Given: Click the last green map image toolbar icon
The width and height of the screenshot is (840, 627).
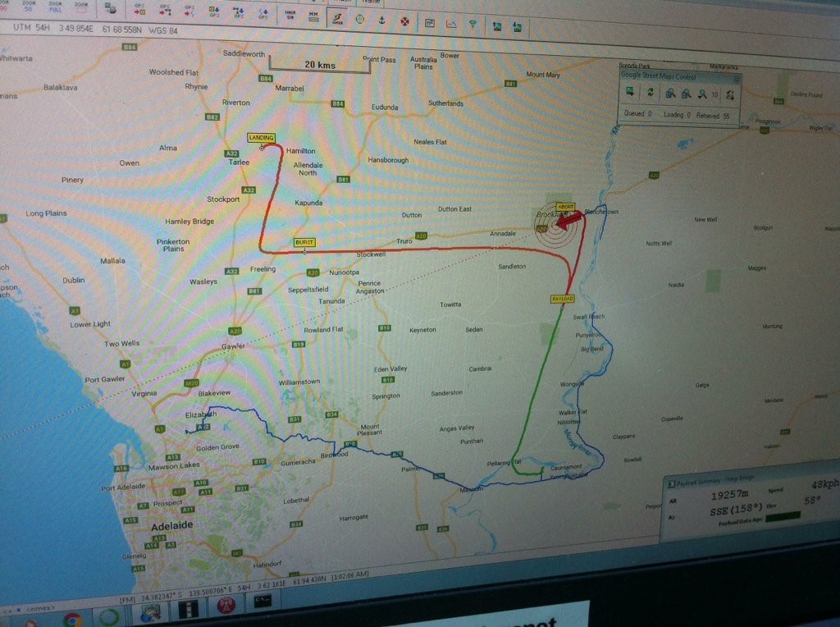Looking at the screenshot, I should click(518, 27).
